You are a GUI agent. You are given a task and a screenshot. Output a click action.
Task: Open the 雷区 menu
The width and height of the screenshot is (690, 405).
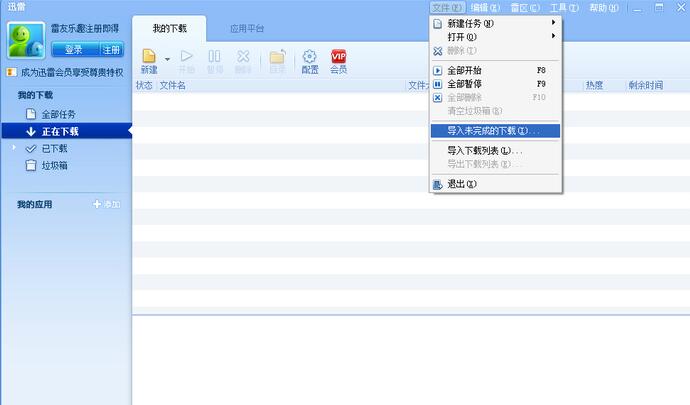point(525,8)
